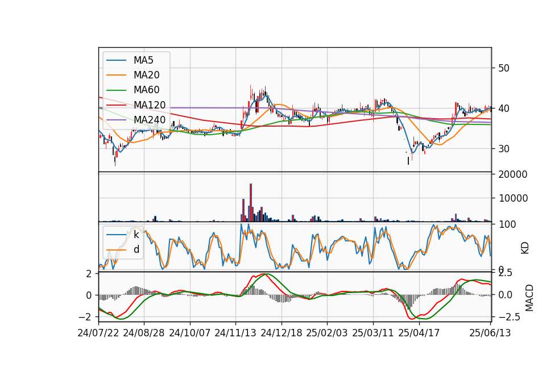The height and width of the screenshot is (392, 546).
Task: Click the MACD axis title
Action: point(530,298)
